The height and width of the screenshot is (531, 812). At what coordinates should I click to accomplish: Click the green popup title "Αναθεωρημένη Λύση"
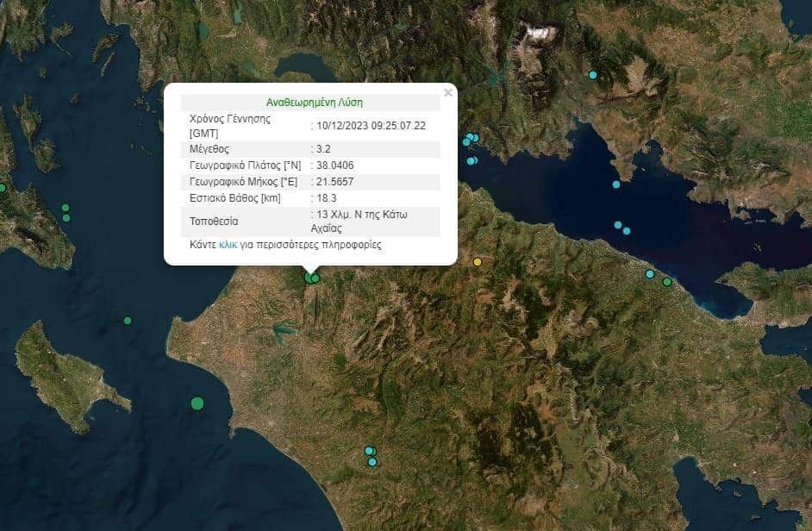pos(314,102)
